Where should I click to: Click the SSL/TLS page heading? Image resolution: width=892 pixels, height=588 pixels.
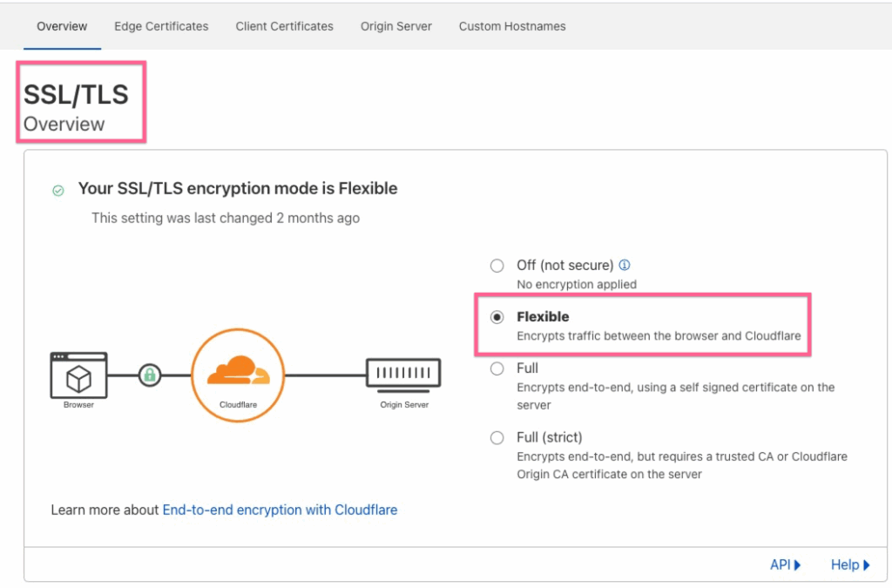(x=76, y=95)
